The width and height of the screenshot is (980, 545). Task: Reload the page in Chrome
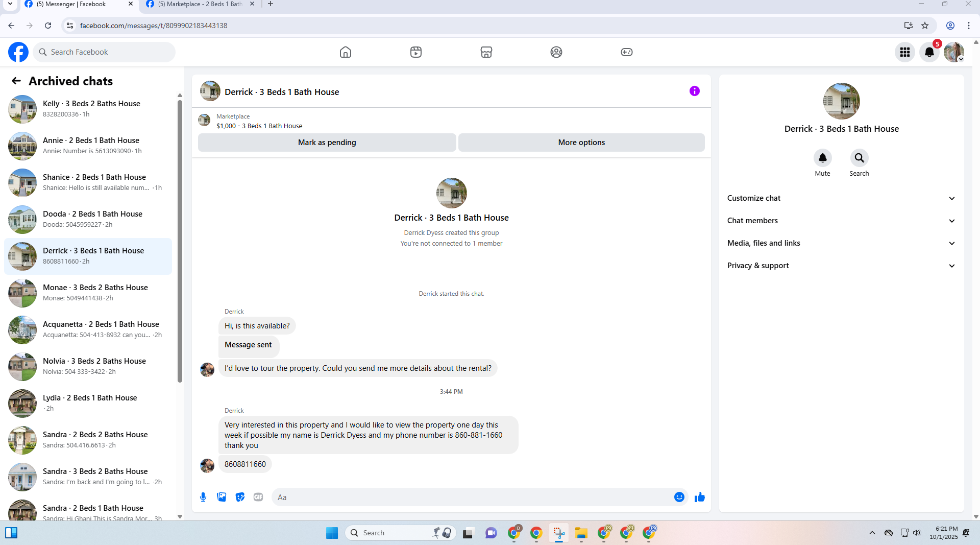coord(48,26)
